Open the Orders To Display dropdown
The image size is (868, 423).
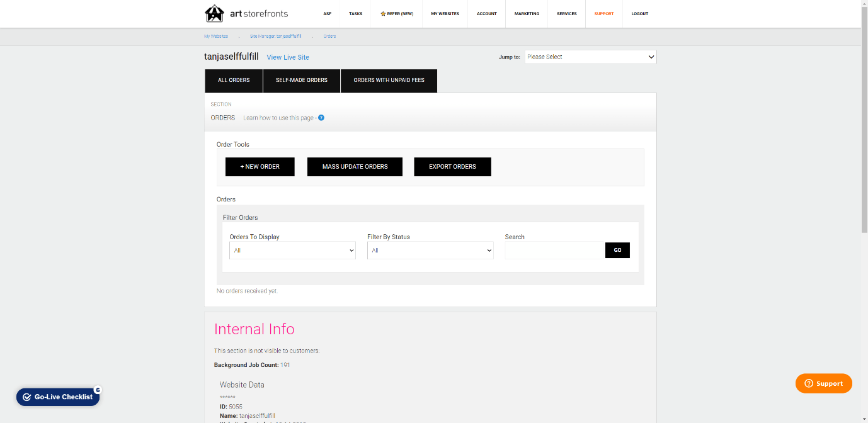292,251
